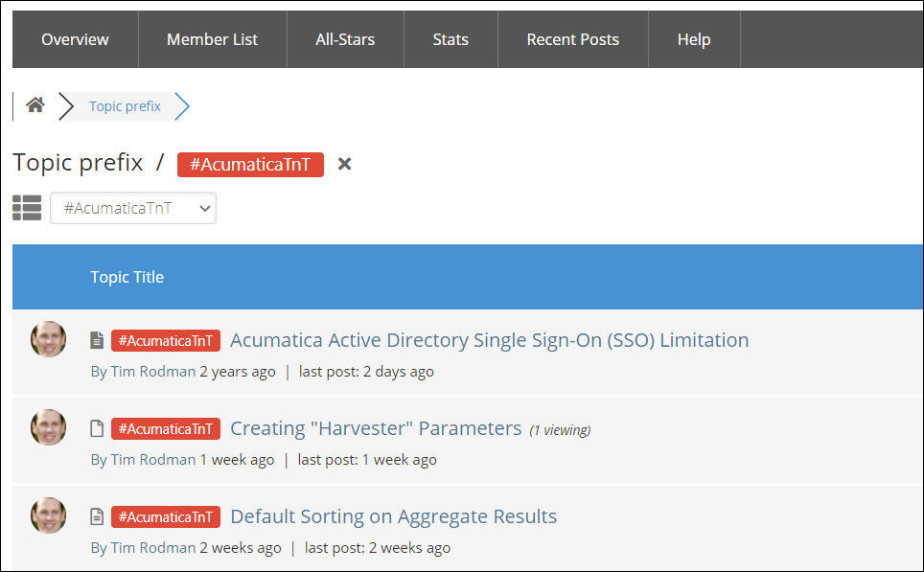Click Topic prefix breadcrumb link

click(125, 106)
